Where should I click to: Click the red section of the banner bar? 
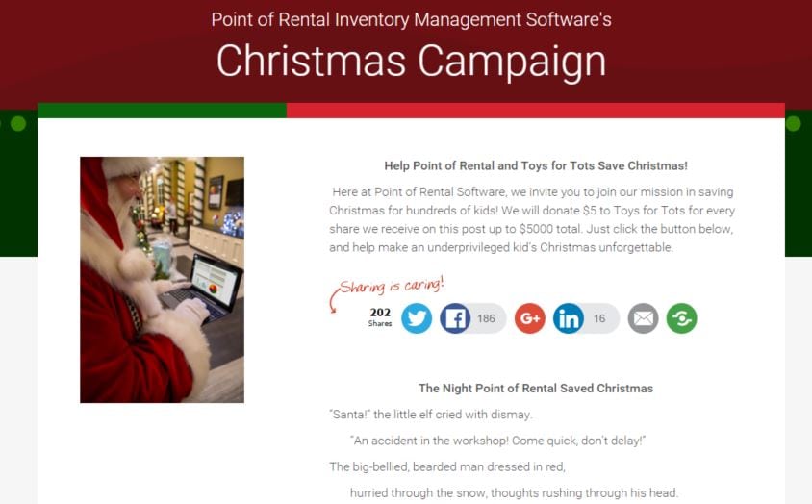(x=536, y=111)
